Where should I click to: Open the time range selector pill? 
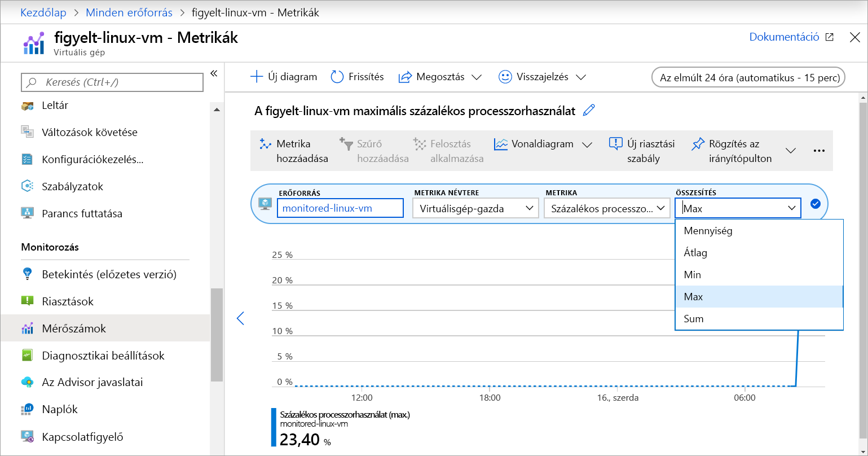748,78
